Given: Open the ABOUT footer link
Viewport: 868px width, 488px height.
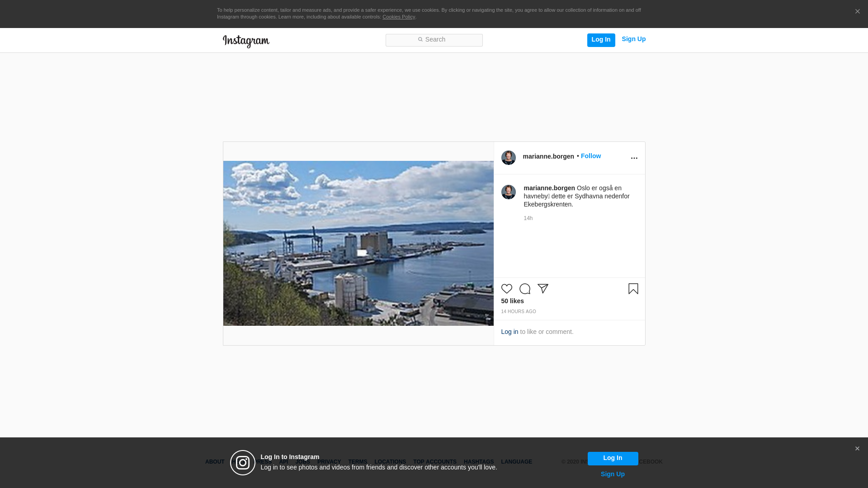Looking at the screenshot, I should click(215, 462).
